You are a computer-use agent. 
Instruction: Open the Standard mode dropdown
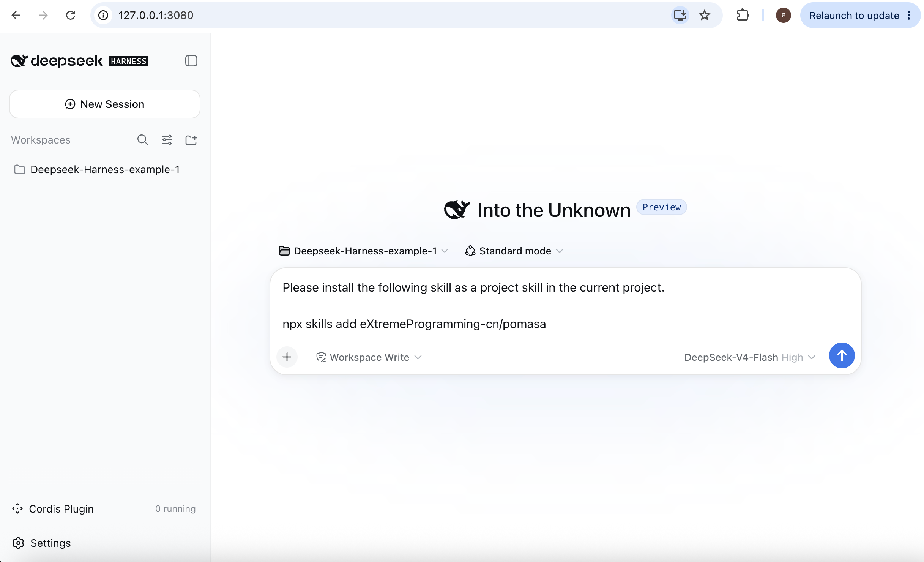514,251
